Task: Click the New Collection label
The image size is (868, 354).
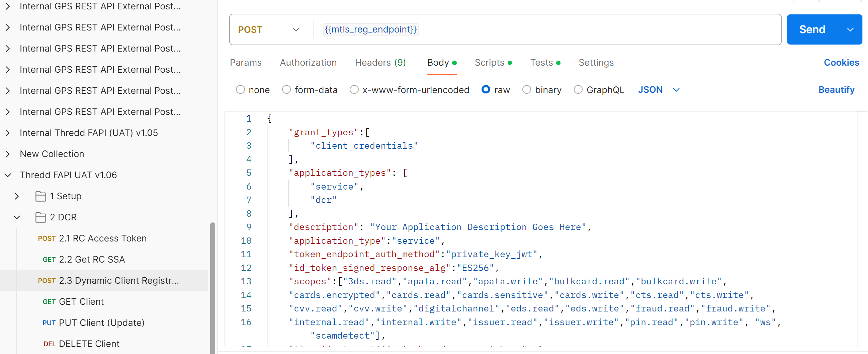Action: point(52,154)
